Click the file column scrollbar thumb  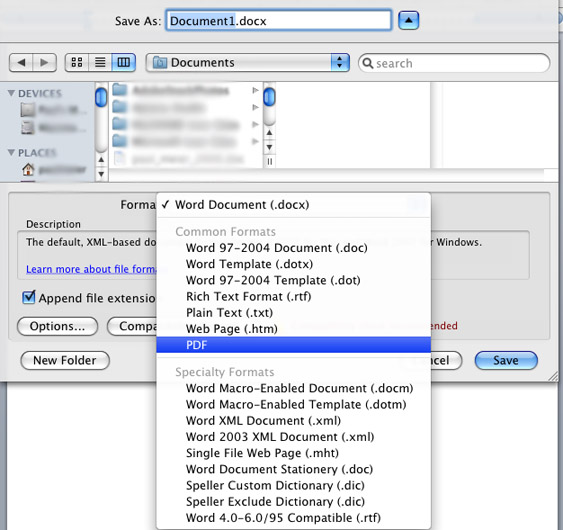(269, 97)
